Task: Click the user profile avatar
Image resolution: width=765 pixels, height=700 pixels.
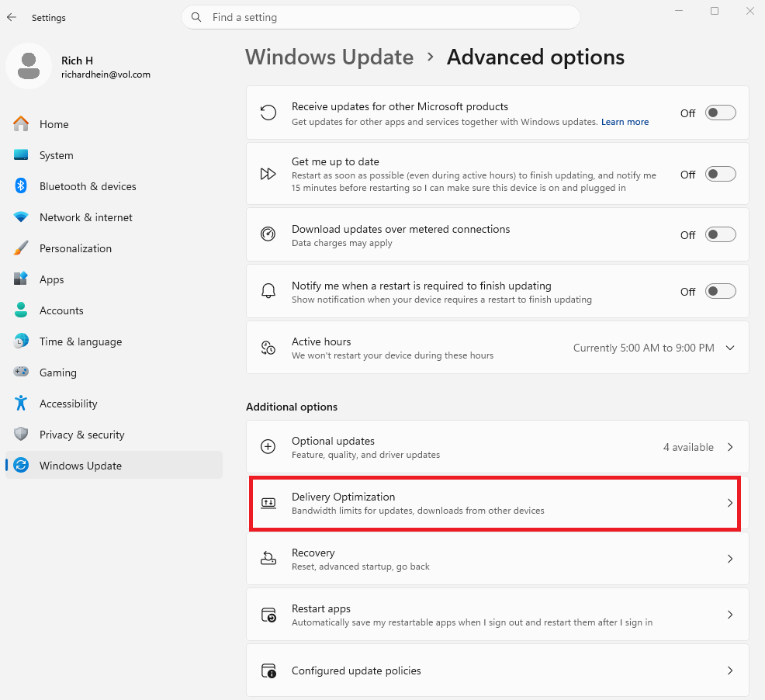Action: point(29,66)
